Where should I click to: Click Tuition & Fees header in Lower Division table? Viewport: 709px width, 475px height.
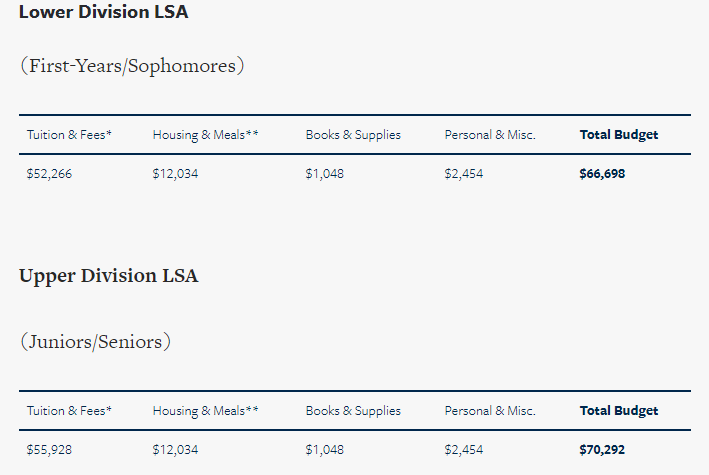pos(69,135)
